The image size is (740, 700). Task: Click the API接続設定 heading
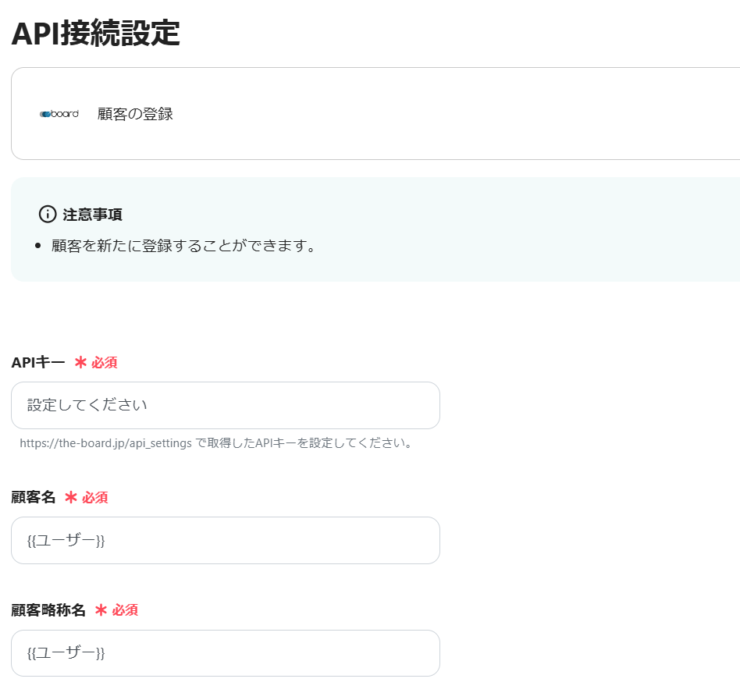click(95, 33)
